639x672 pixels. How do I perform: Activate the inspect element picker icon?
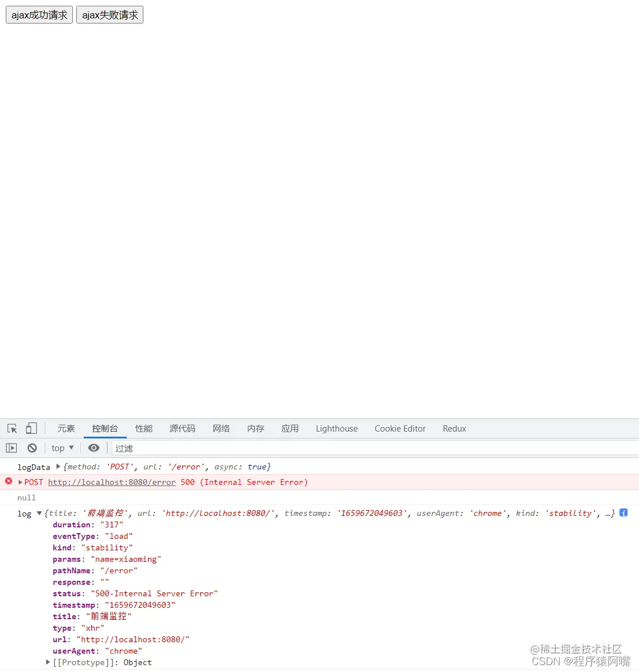tap(12, 429)
